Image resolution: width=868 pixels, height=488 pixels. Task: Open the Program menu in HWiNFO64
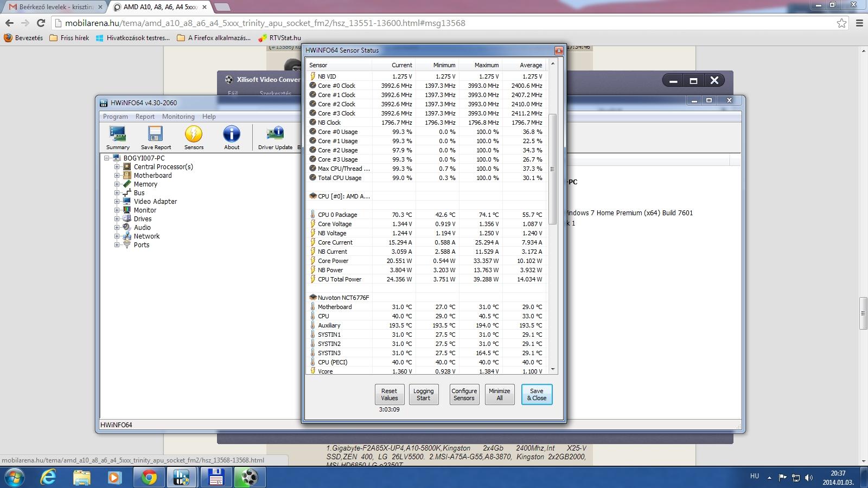coord(116,117)
